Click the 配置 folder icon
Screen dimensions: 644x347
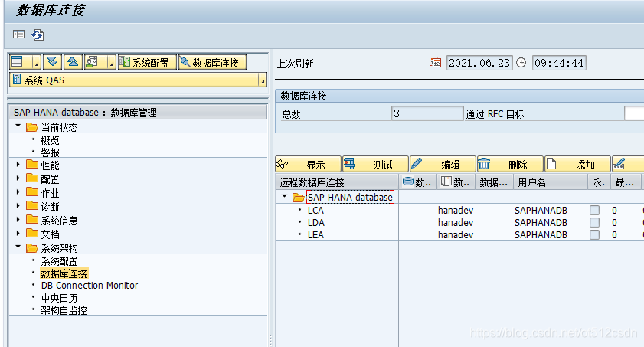(32, 178)
